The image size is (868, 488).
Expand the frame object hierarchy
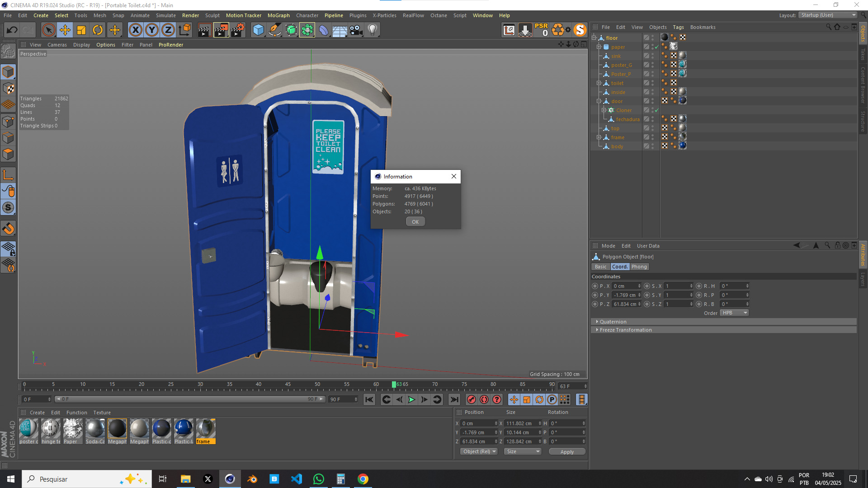(599, 137)
